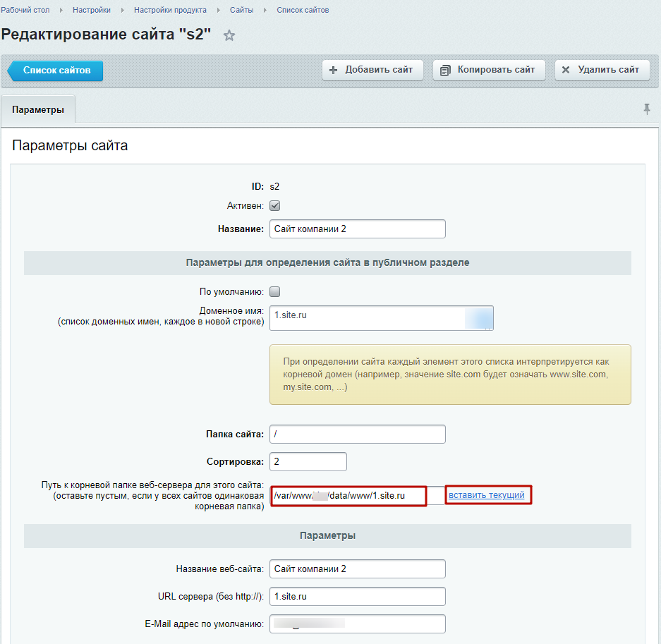The width and height of the screenshot is (661, 644).
Task: Edit the Название веб-сайта field
Action: (358, 569)
